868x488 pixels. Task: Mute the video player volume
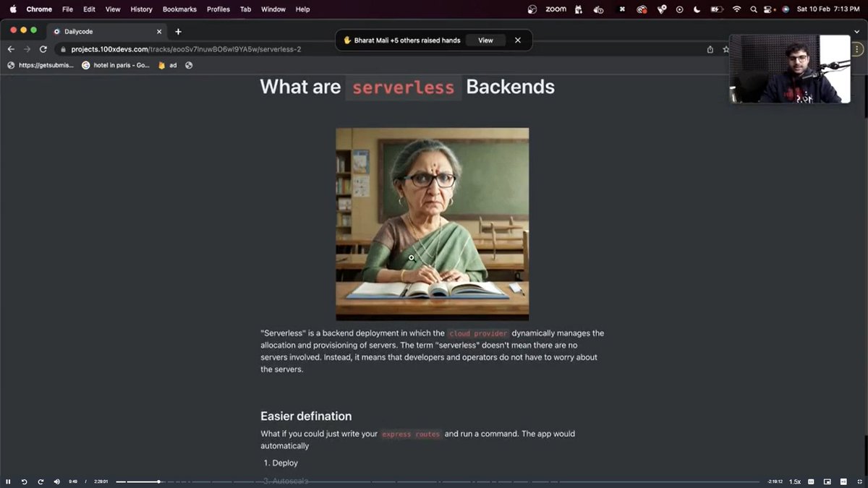(57, 481)
